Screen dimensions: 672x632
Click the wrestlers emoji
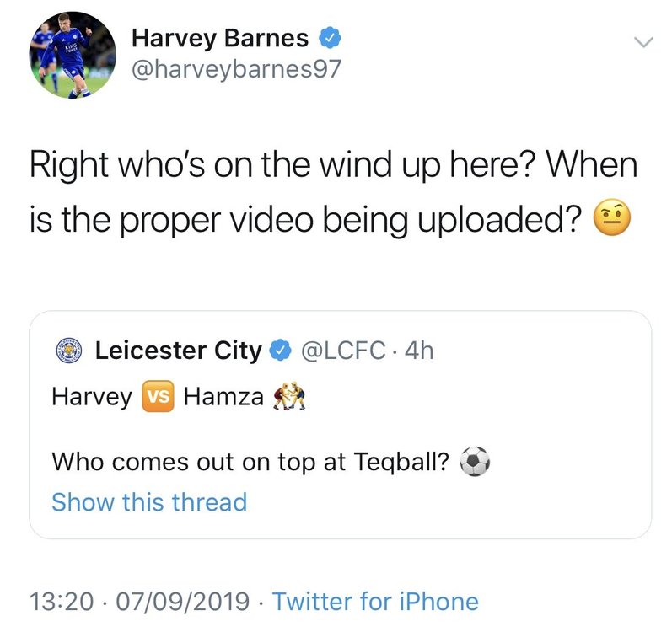click(x=290, y=396)
